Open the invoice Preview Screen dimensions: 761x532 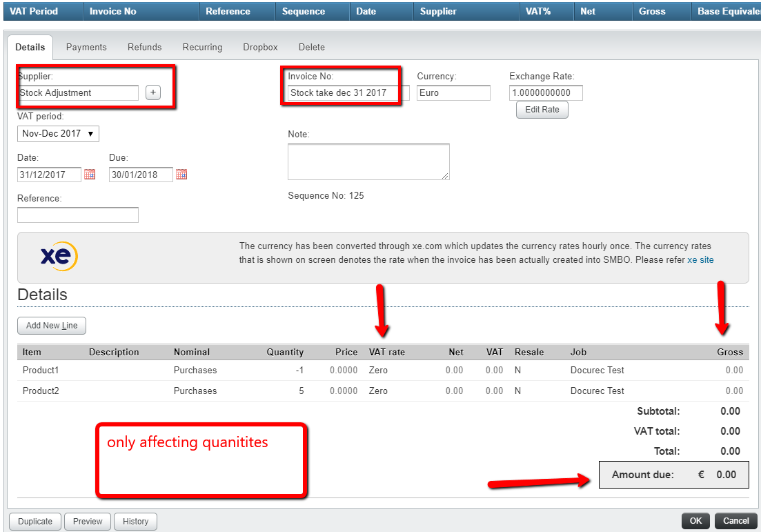pyautogui.click(x=88, y=521)
